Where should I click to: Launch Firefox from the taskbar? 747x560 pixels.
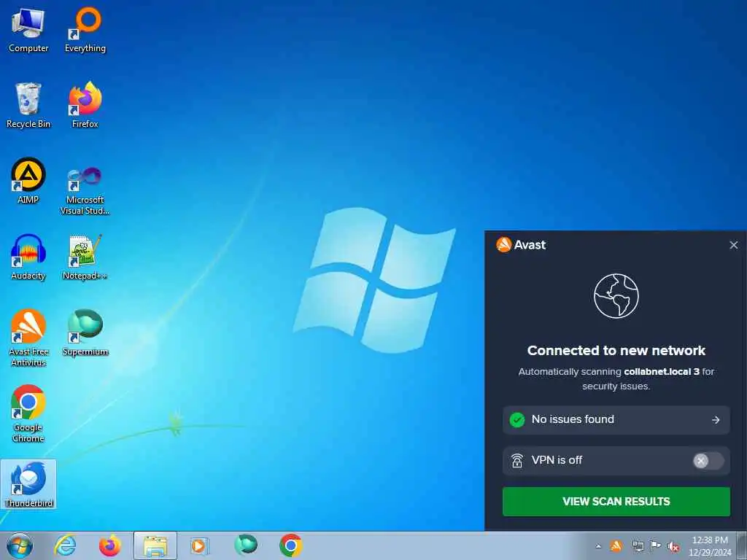pyautogui.click(x=110, y=545)
